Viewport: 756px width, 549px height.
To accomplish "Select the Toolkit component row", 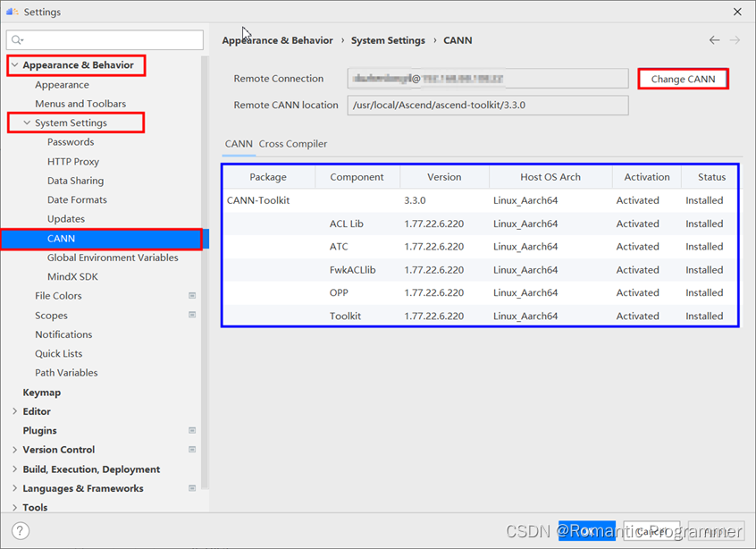I will (x=480, y=316).
